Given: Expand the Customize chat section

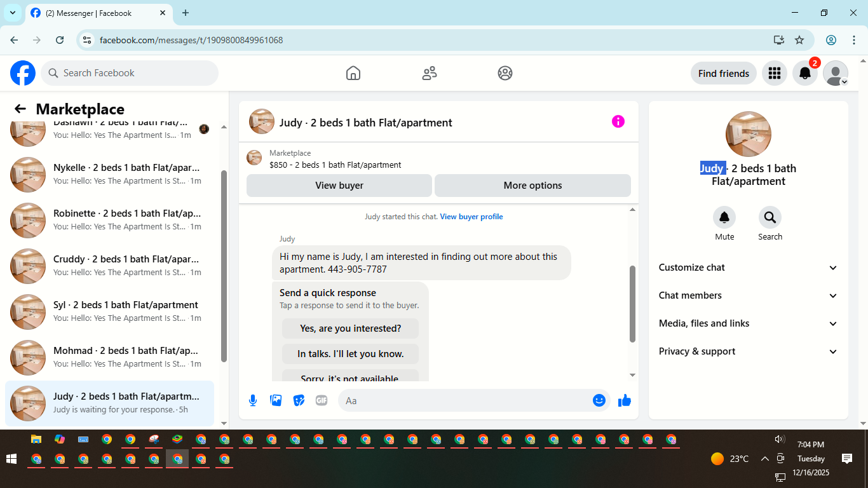Looking at the screenshot, I should [749, 268].
